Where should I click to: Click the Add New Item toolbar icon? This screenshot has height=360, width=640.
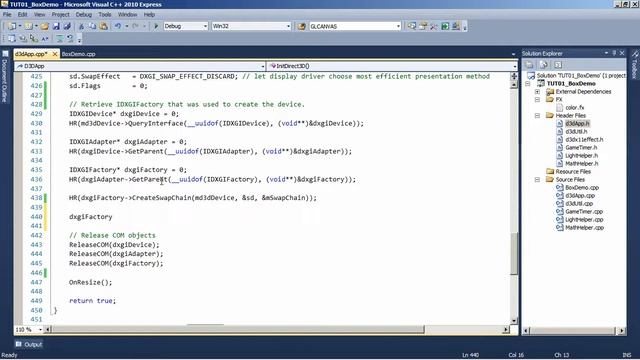pos(29,26)
